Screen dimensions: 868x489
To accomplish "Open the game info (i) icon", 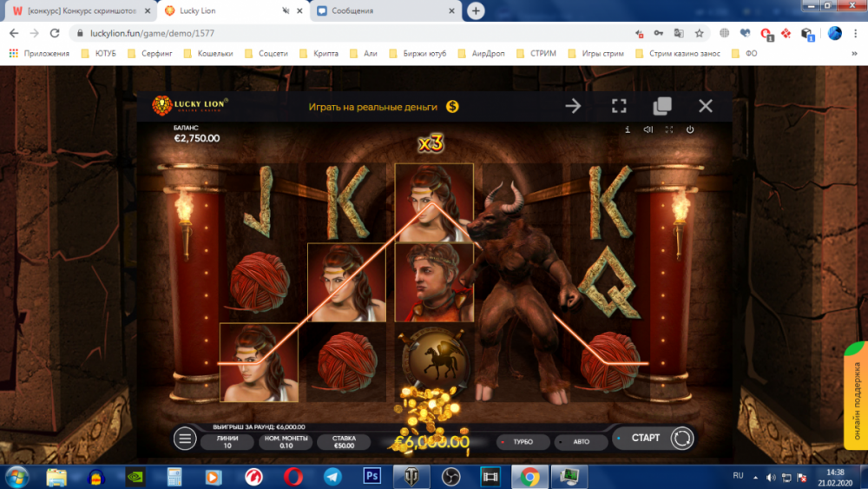I will 627,129.
